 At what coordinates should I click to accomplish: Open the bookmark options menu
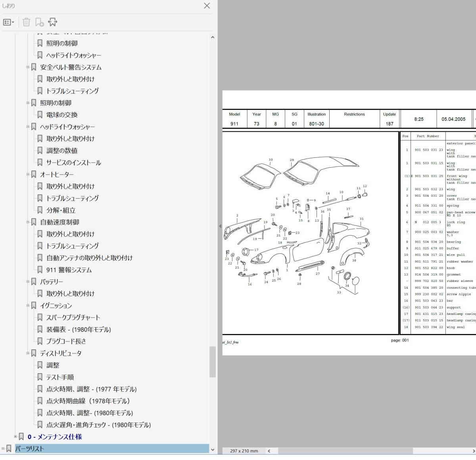pyautogui.click(x=8, y=22)
